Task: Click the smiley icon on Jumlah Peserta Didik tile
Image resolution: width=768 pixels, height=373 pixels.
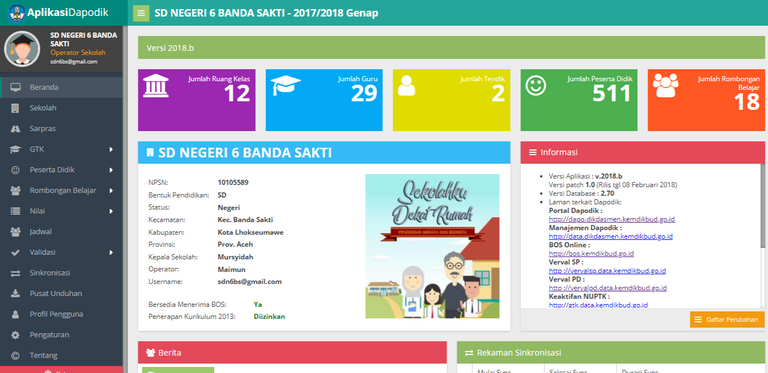Action: tap(535, 86)
